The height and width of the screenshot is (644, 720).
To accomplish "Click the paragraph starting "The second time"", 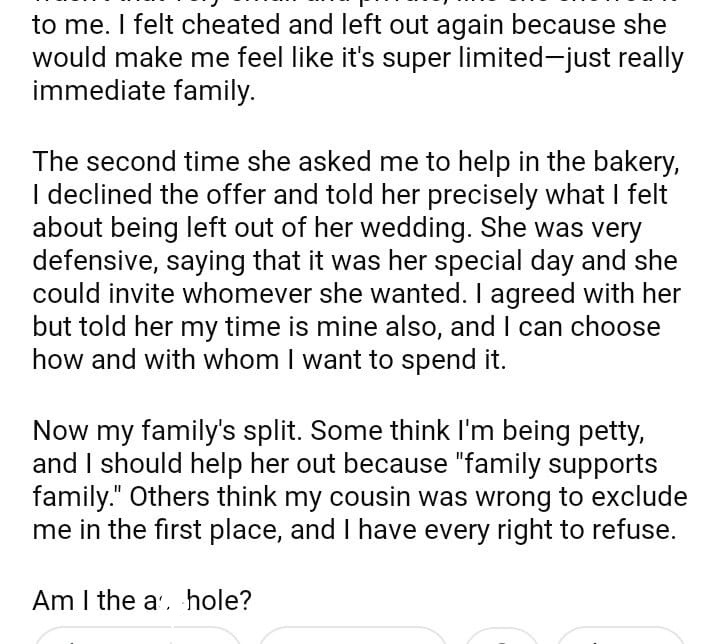I will coord(357,260).
